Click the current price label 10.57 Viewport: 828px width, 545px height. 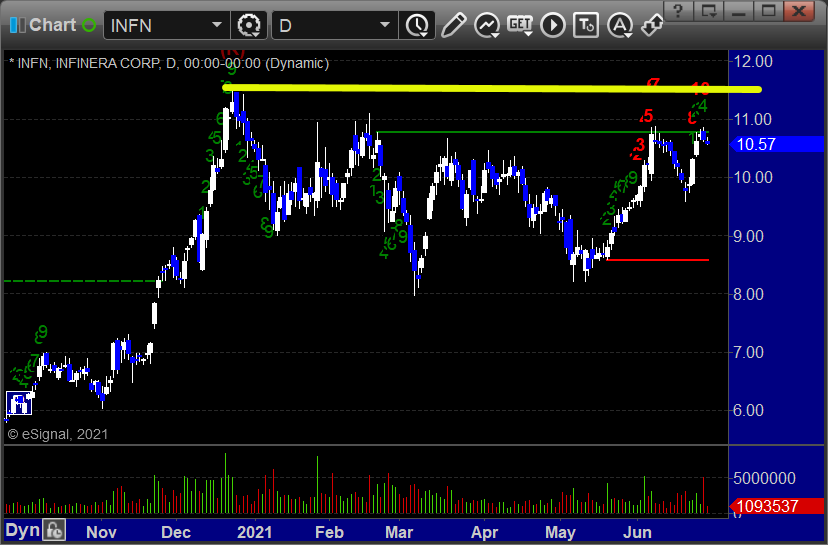[x=775, y=144]
